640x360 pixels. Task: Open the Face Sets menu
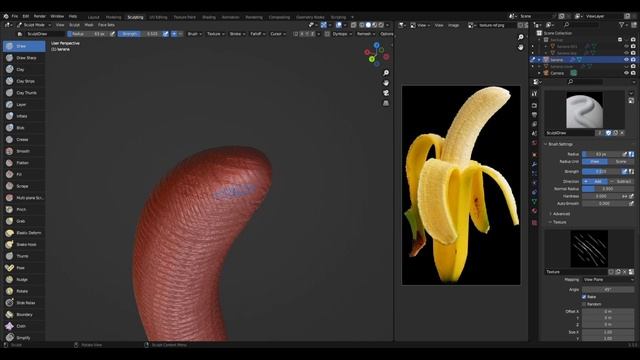[106, 25]
